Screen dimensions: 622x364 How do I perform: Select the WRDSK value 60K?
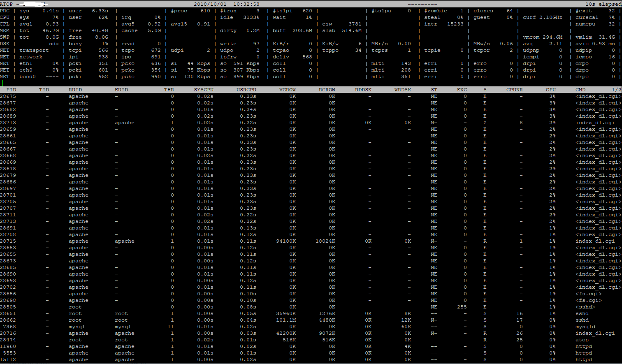(406, 327)
